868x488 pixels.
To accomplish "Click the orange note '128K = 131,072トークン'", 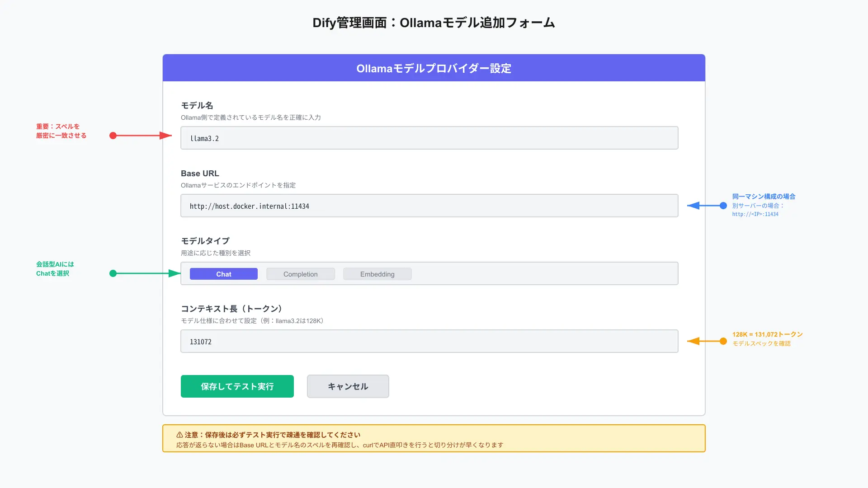I will (768, 334).
